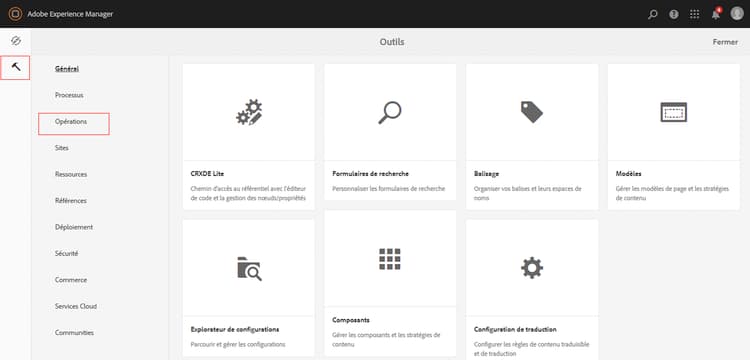Click the Fermer button

click(725, 42)
